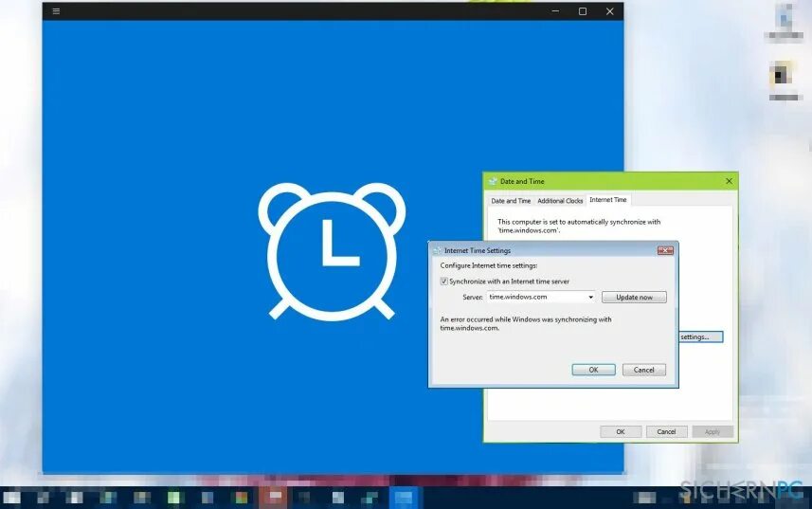Minimize the Alarms & Clock window

(555, 10)
